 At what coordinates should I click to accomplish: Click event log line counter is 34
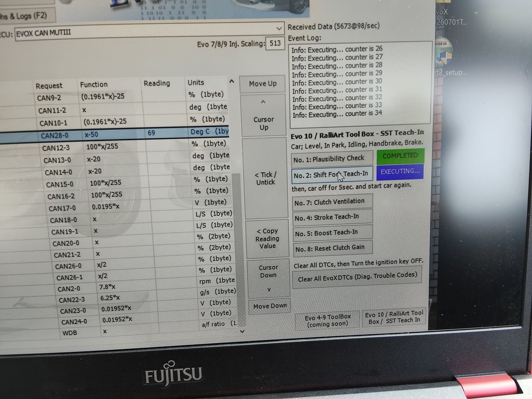(x=337, y=113)
